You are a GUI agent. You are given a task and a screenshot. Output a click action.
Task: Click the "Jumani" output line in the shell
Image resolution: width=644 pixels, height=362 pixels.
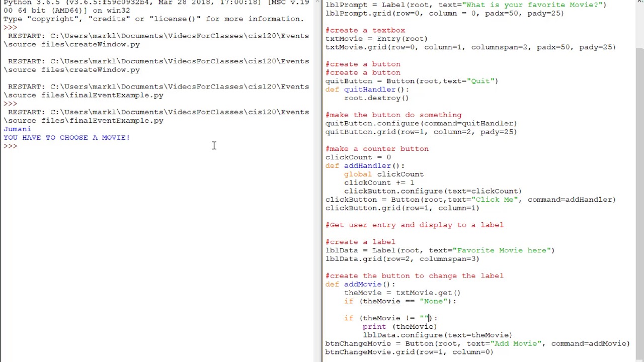coord(17,129)
